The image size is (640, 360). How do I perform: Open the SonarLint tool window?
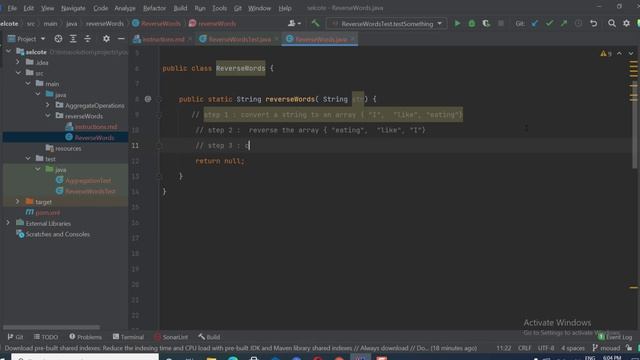coord(171,337)
